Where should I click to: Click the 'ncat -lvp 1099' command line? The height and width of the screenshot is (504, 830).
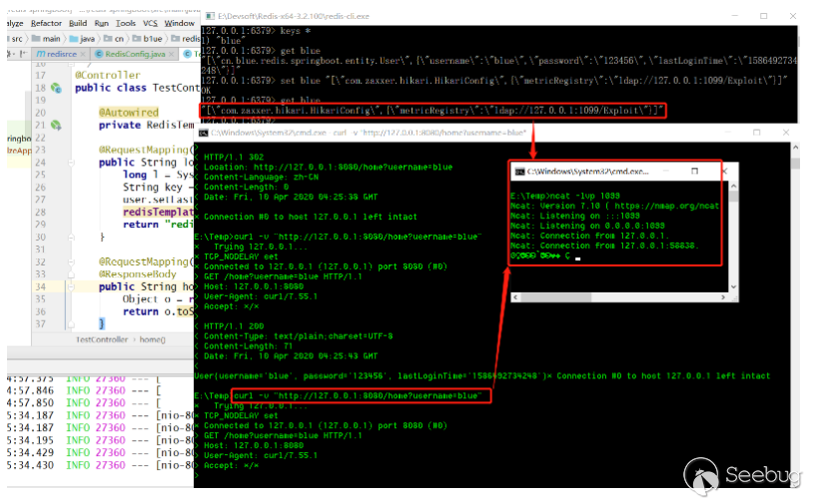pyautogui.click(x=565, y=197)
